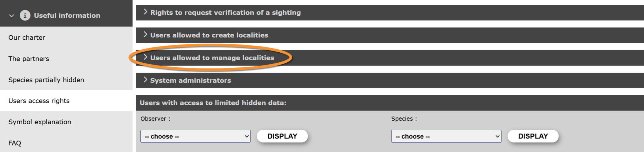
Task: Open the Observer choose dropdown
Action: [x=195, y=136]
